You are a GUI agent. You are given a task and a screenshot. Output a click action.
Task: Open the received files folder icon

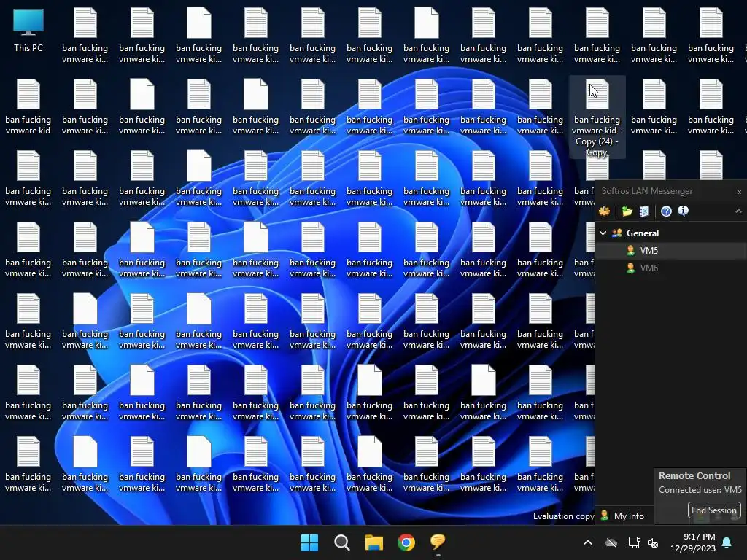[627, 211]
